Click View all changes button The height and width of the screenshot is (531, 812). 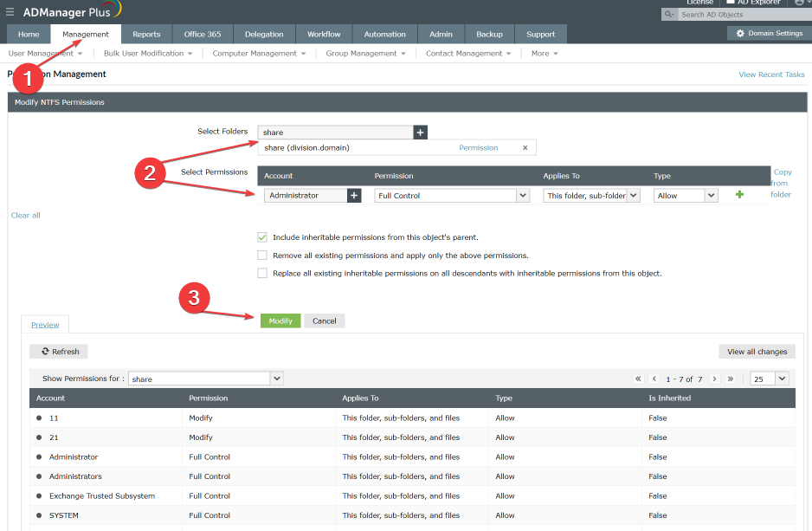click(757, 352)
